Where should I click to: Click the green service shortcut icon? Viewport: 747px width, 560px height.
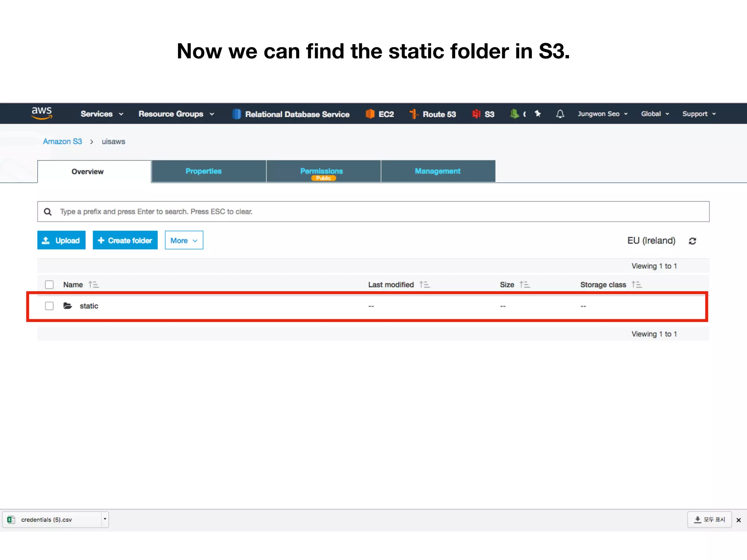click(x=514, y=114)
